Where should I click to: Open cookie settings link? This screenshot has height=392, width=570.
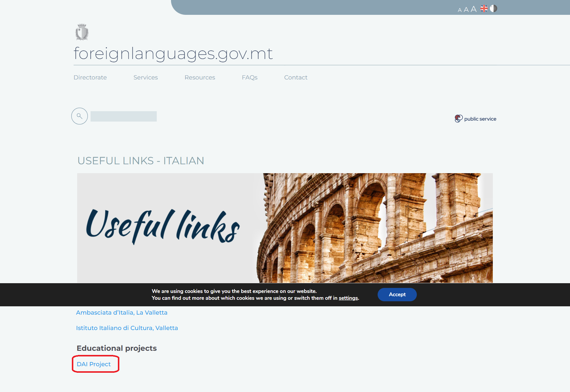click(x=348, y=298)
